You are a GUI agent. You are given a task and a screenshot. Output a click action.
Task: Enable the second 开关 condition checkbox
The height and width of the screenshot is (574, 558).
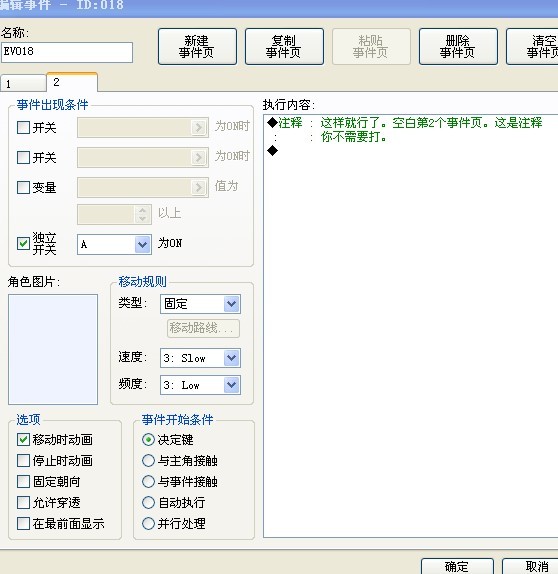pyautogui.click(x=23, y=157)
